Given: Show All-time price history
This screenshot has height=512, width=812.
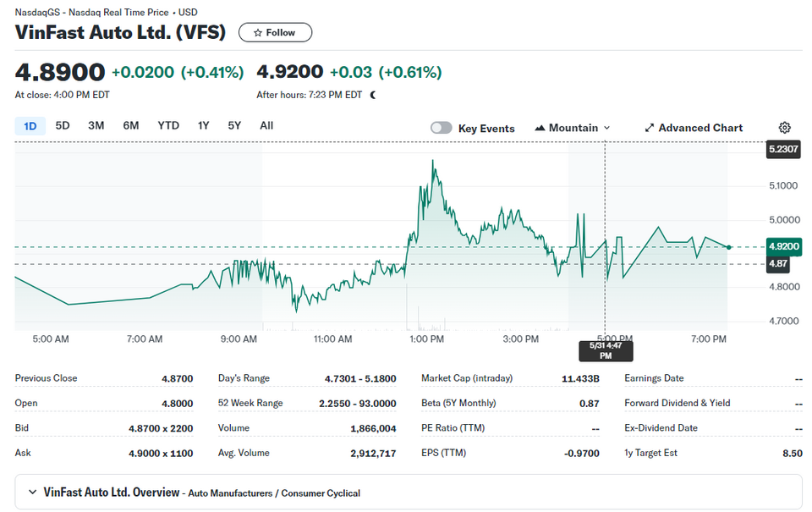Looking at the screenshot, I should click(266, 125).
